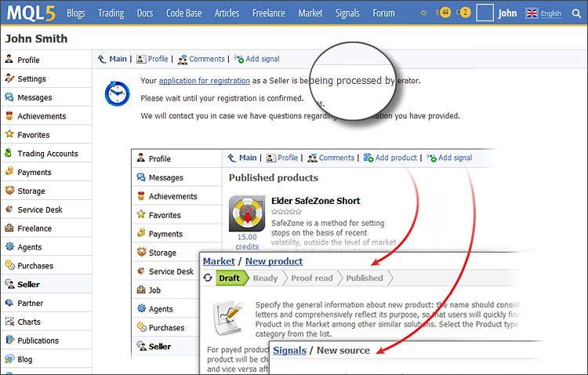Open the favorites star icon in header
588x375 pixels.
pyautogui.click(x=423, y=13)
